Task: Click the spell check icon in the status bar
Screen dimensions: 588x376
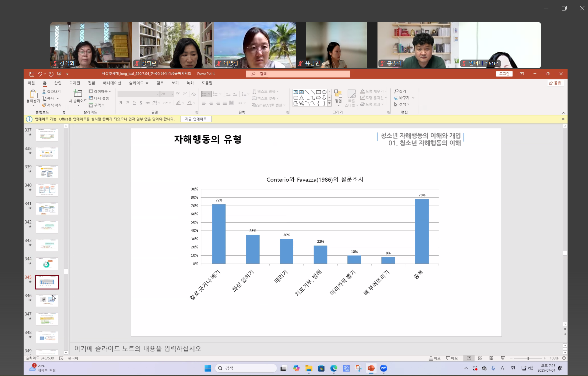Action: [x=61, y=358]
